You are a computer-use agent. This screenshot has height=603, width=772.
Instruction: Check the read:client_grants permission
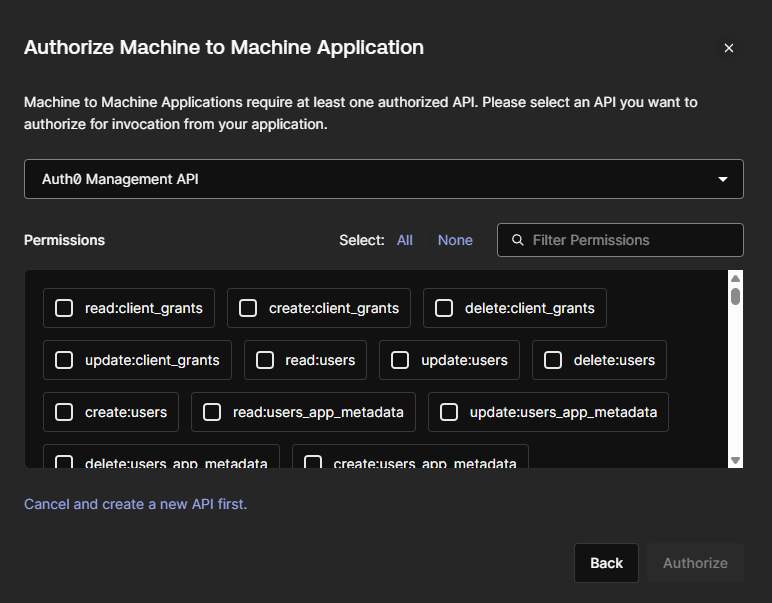point(64,308)
